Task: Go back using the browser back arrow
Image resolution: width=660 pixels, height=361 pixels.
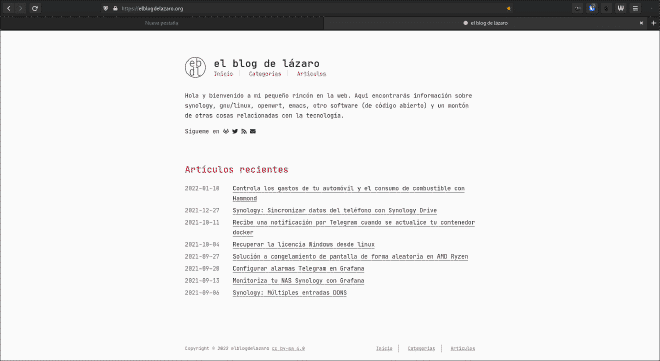Action: pos(8,8)
